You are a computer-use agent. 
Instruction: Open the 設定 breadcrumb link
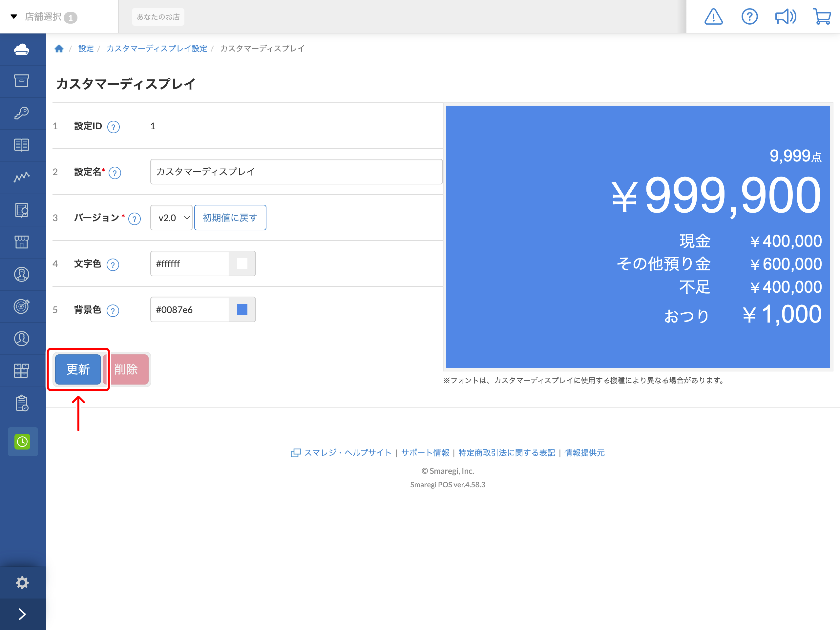(85, 48)
